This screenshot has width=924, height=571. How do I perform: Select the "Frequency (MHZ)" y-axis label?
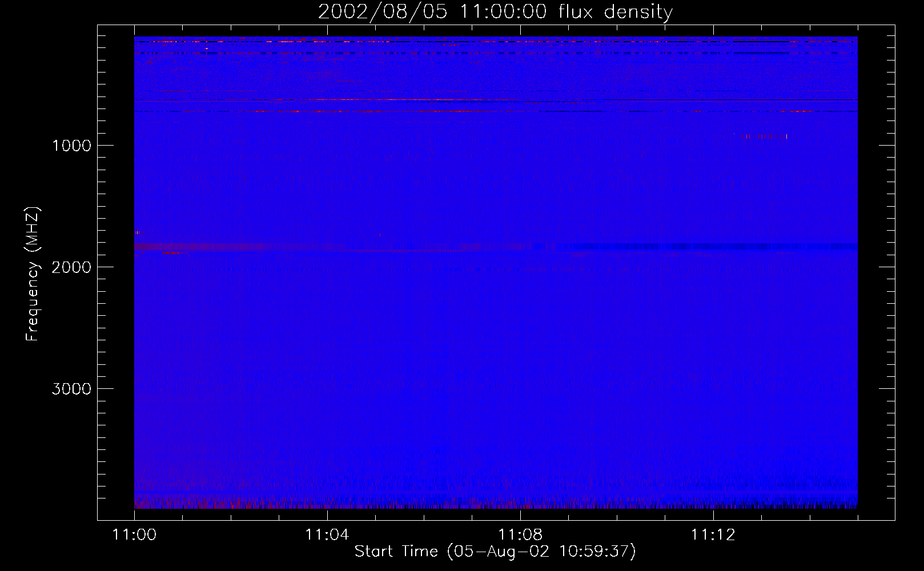pos(33,274)
